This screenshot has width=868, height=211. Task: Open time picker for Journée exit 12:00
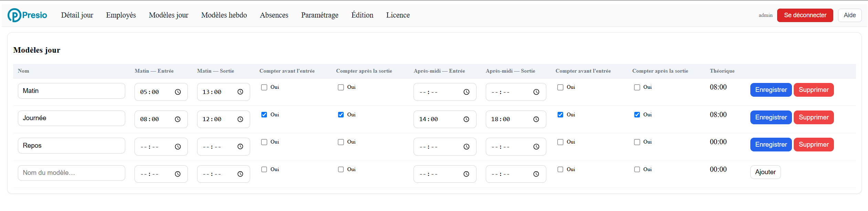point(240,119)
